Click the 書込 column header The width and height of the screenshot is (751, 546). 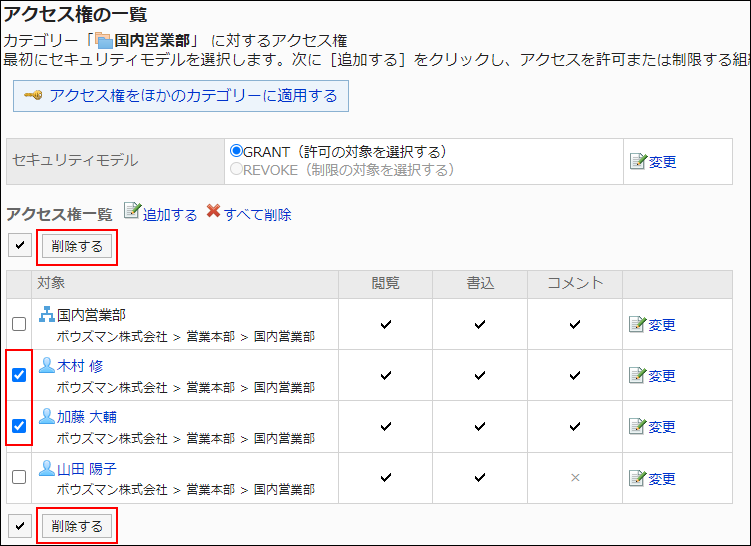click(x=480, y=283)
